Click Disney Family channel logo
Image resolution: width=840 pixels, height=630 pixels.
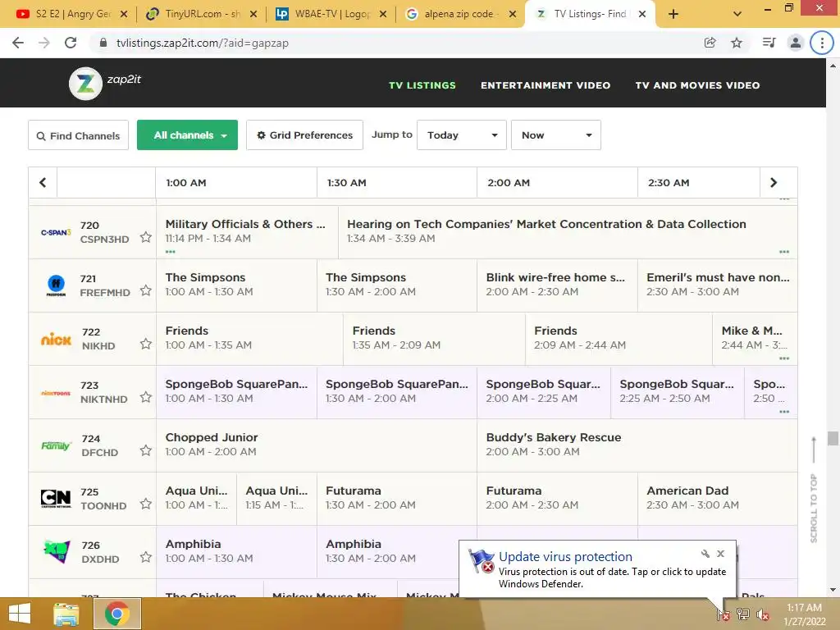coord(56,445)
